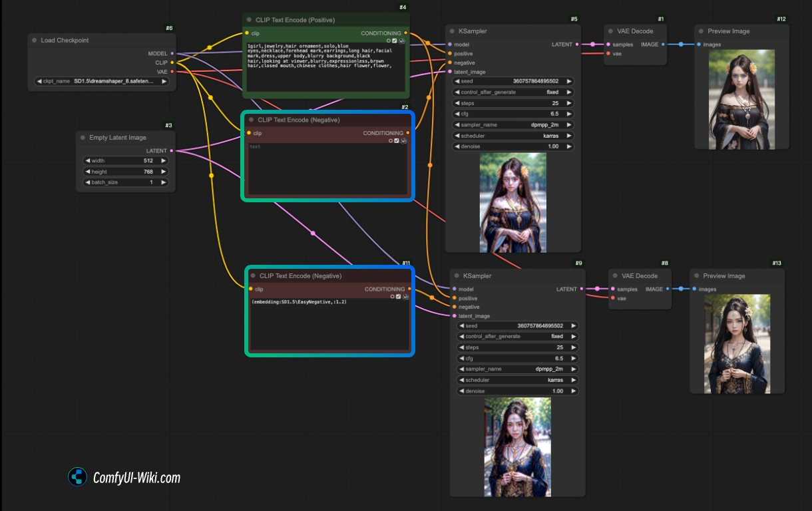Open the ckpt_name checkpoint dropdown
This screenshot has height=511, width=812.
tap(101, 81)
